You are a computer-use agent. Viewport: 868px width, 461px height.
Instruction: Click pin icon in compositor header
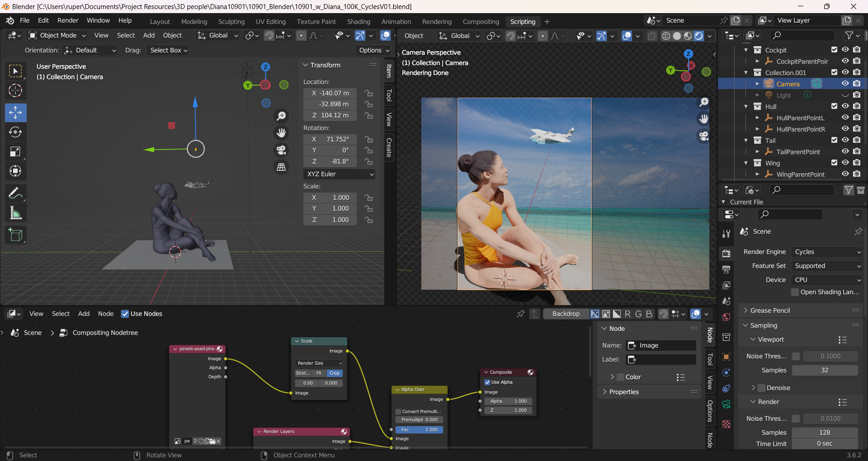coord(521,314)
